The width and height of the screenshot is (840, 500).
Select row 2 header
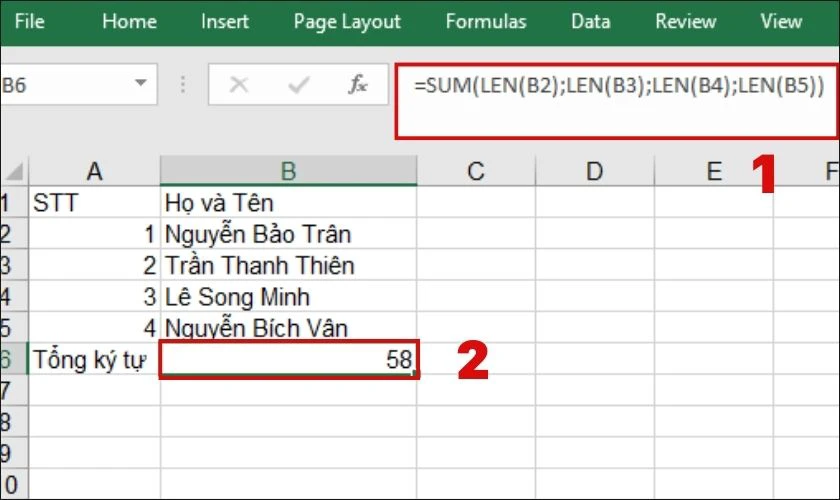tap(13, 234)
